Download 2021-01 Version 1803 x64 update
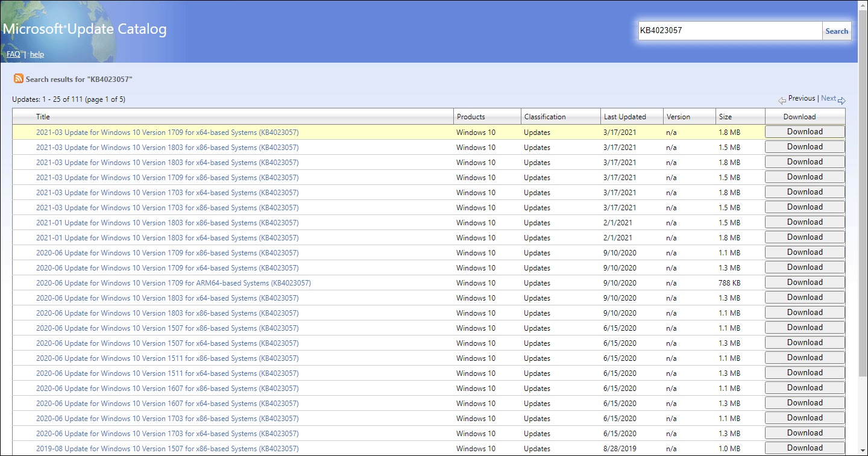The width and height of the screenshot is (868, 456). [x=805, y=237]
